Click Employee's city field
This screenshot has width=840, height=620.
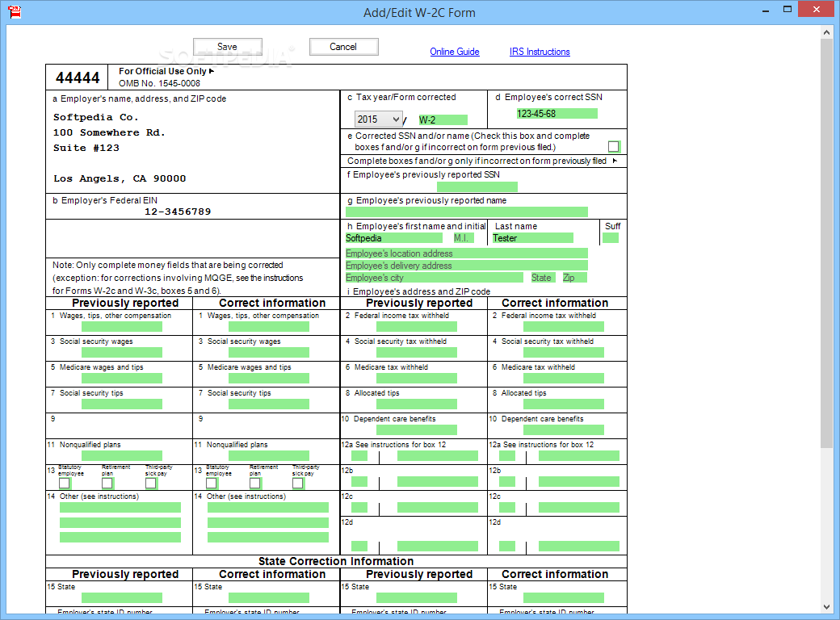tap(435, 278)
